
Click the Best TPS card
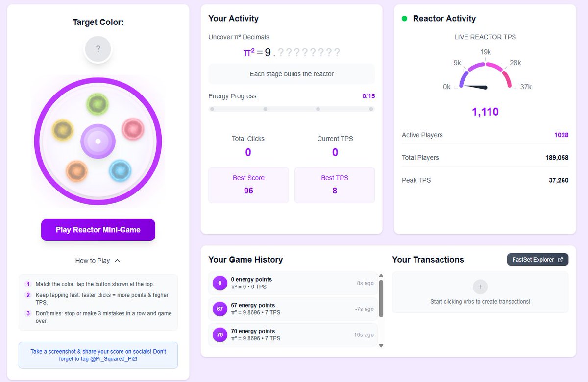pyautogui.click(x=335, y=185)
